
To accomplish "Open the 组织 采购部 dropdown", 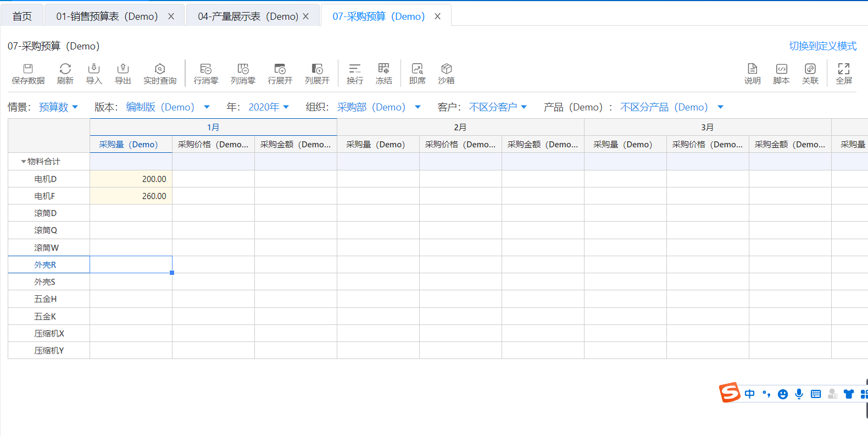I will [379, 107].
